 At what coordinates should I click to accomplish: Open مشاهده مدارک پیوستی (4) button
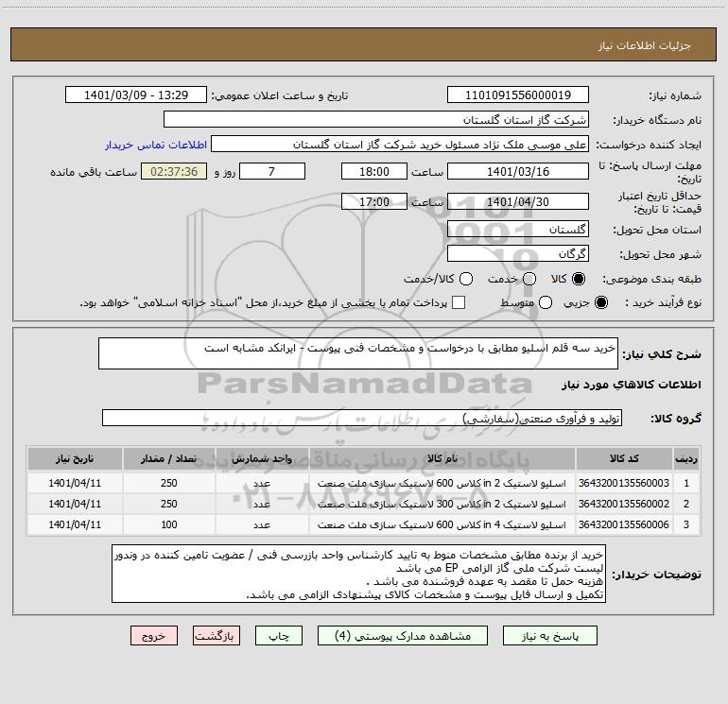403,636
